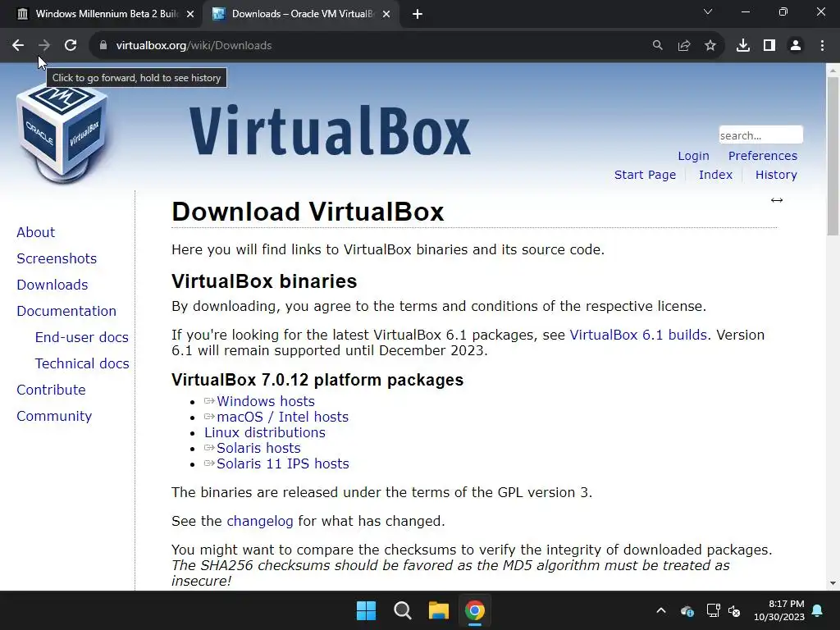Show hidden system tray icons
The image size is (840, 630).
pyautogui.click(x=661, y=610)
